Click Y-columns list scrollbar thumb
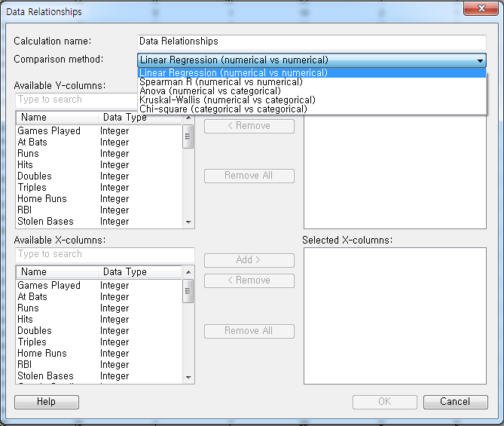504x426 pixels. coord(188,136)
